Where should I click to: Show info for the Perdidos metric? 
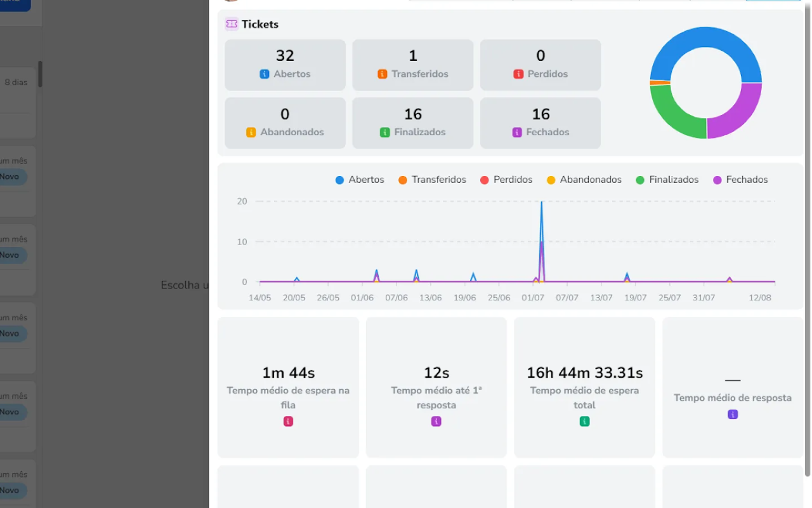[518, 74]
